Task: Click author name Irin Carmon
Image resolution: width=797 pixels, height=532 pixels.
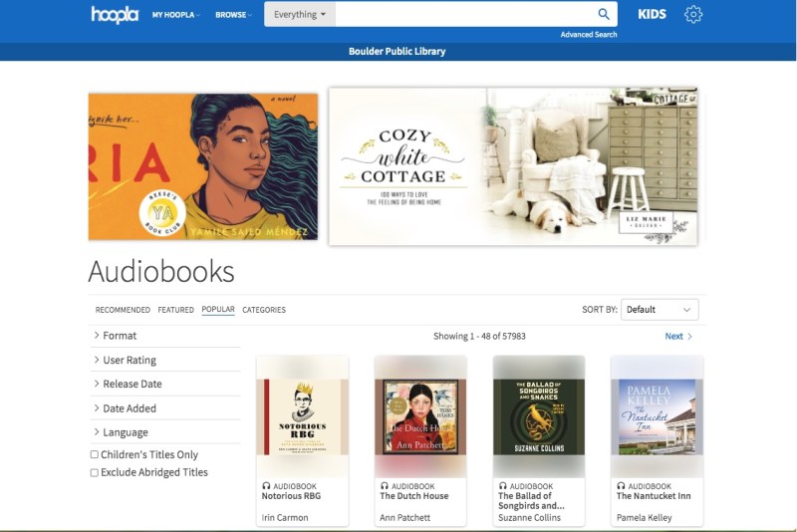Action: (285, 517)
